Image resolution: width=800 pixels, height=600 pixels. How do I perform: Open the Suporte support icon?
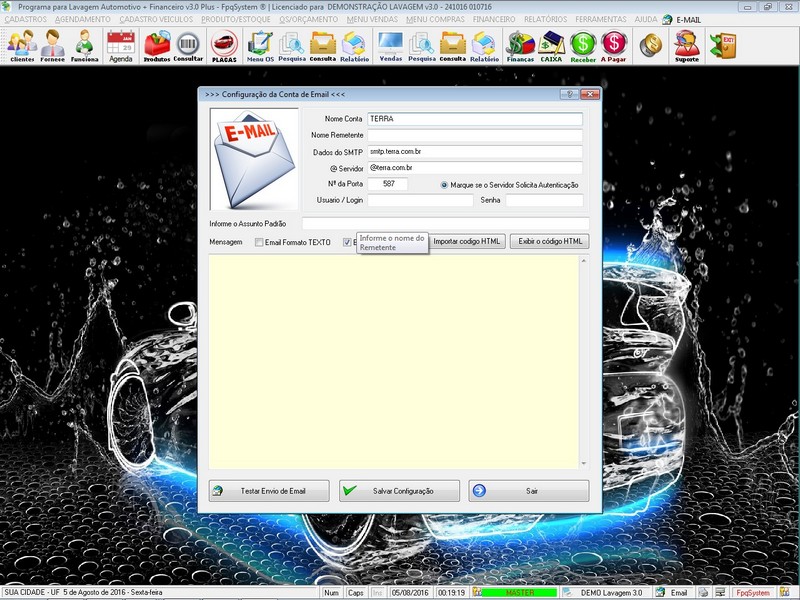[x=687, y=46]
